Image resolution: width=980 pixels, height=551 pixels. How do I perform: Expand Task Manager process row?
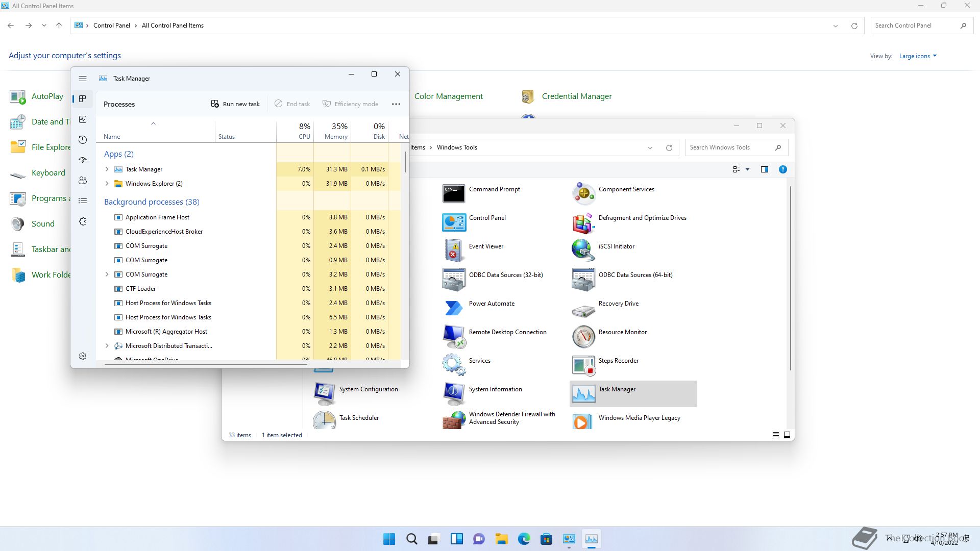[107, 169]
